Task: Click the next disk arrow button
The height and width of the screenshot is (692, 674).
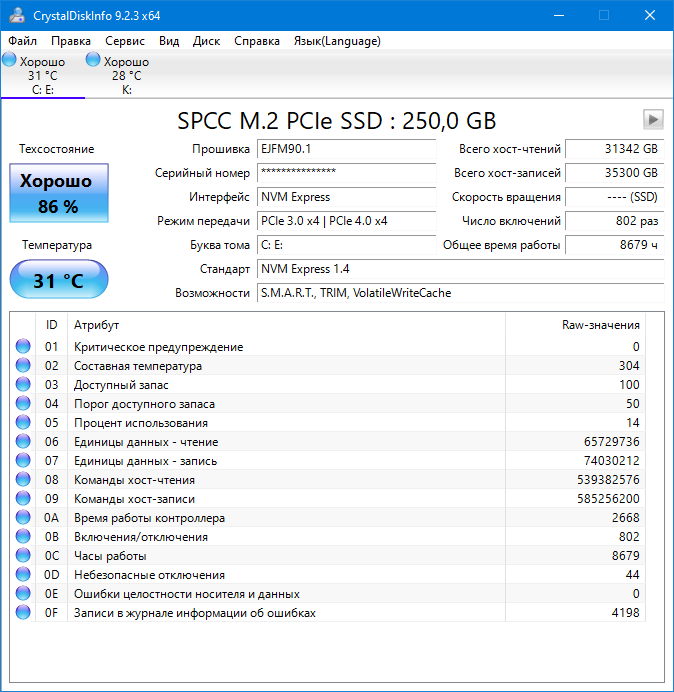Action: [x=653, y=120]
